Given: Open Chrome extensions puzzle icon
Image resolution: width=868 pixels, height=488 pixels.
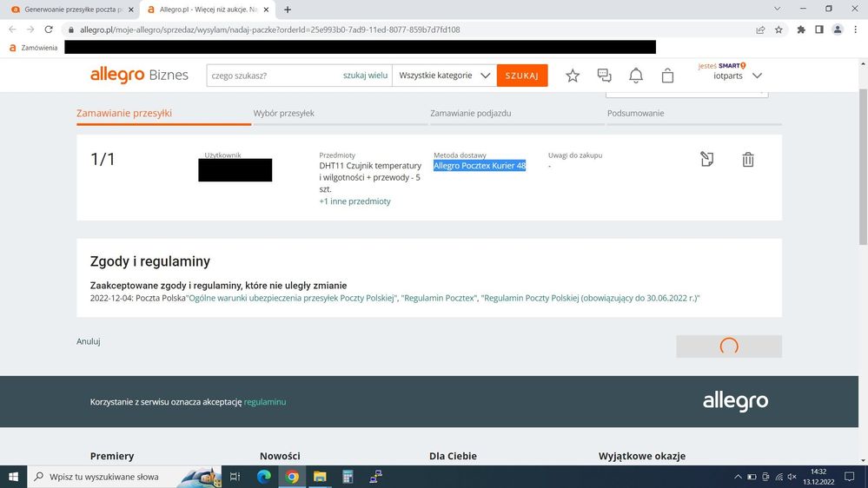Looking at the screenshot, I should 801,30.
